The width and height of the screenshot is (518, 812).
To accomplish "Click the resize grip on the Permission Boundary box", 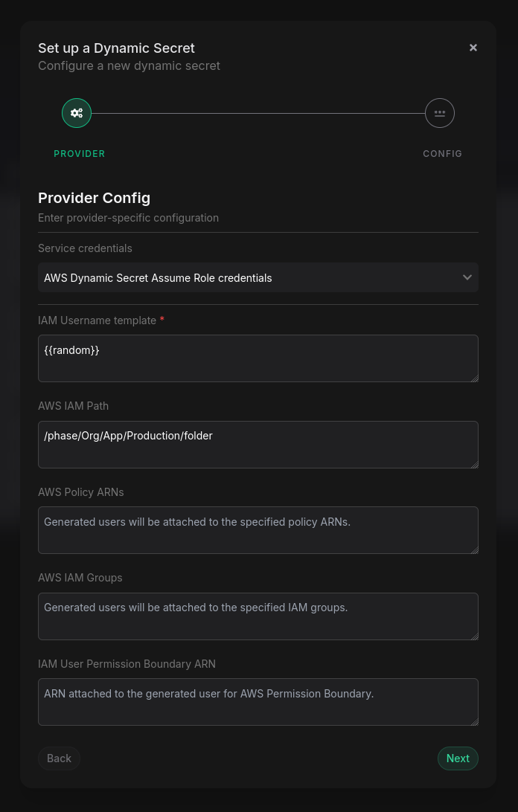I will click(474, 723).
